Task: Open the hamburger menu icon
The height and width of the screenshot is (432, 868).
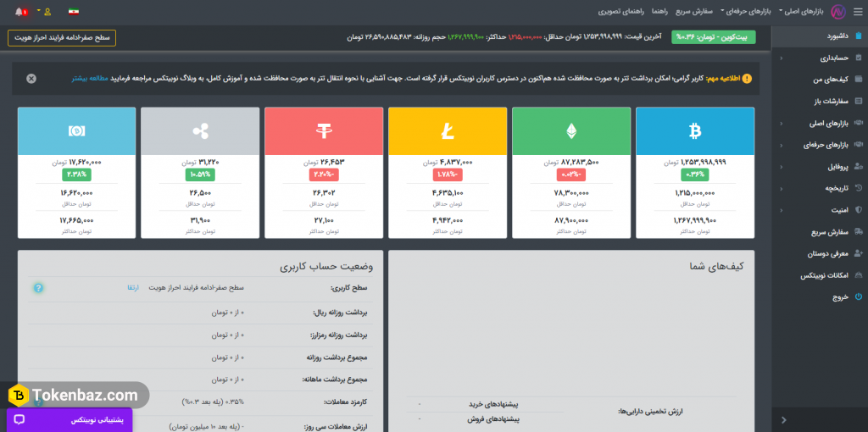Action: (858, 11)
